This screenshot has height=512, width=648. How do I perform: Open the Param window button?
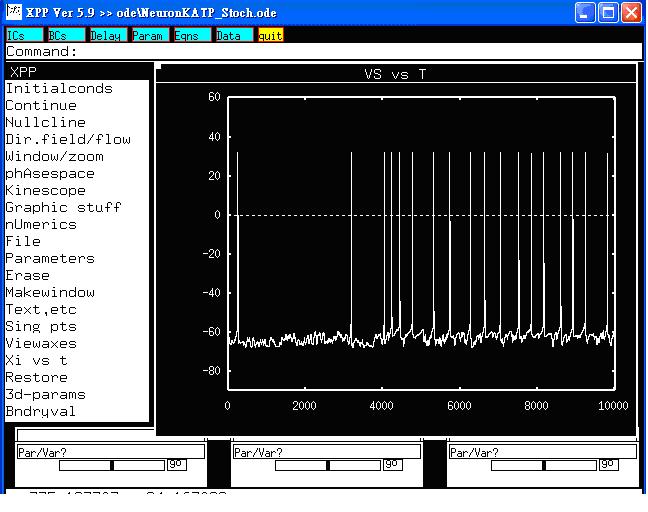tap(150, 35)
